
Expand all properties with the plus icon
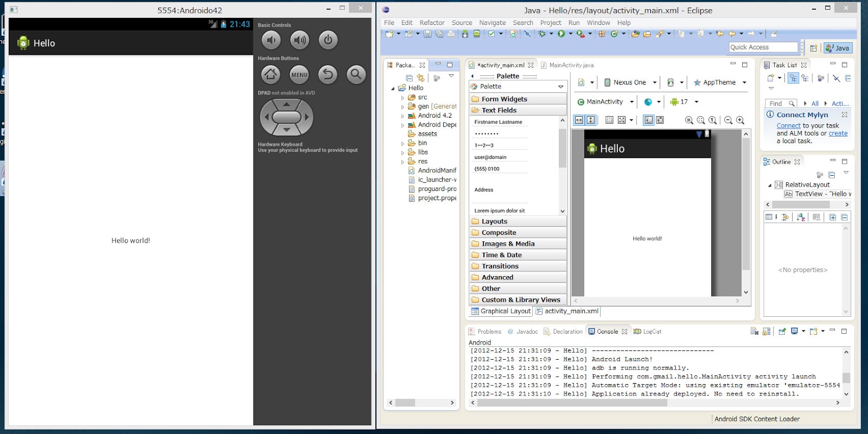pyautogui.click(x=832, y=217)
